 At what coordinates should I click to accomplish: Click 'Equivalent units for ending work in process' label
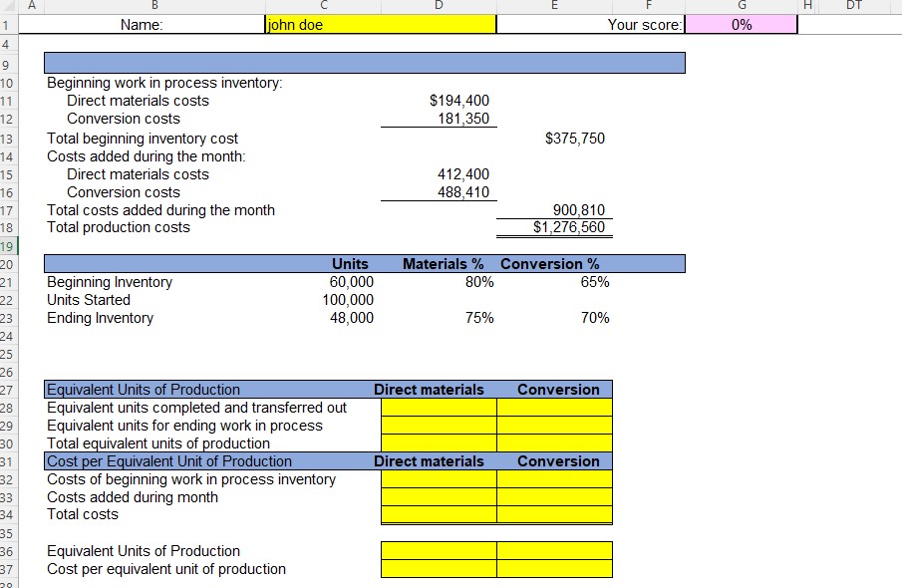pos(184,426)
